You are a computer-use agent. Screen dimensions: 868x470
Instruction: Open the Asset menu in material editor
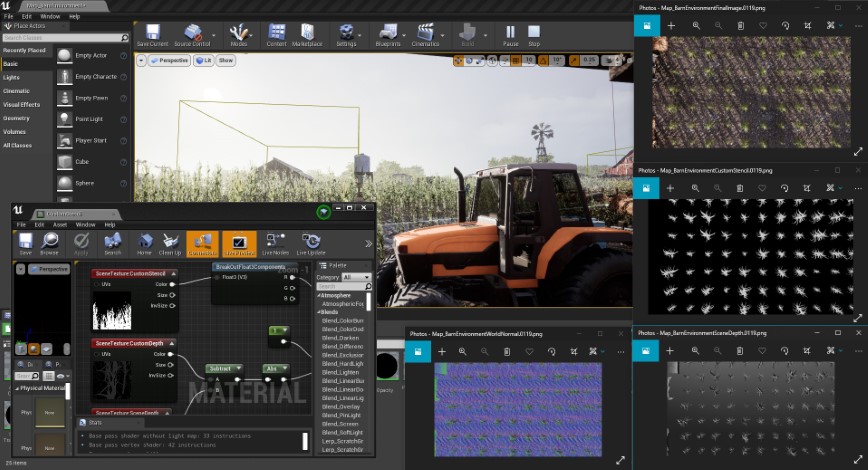pyautogui.click(x=61, y=224)
